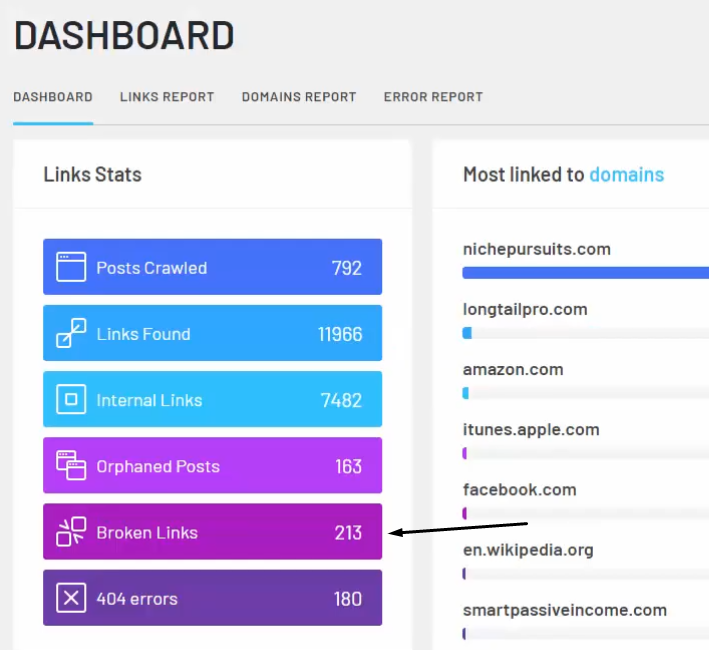Click the Orphaned Posts icon

(71, 466)
